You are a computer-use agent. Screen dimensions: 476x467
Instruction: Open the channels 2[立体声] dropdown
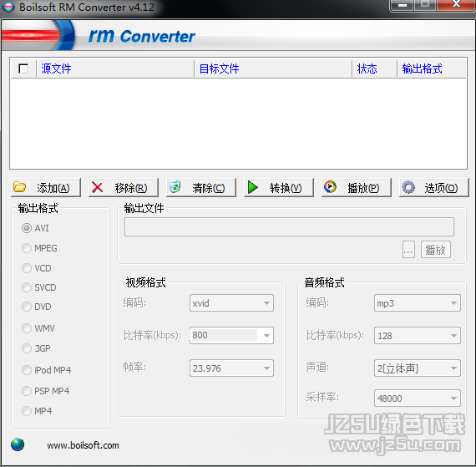click(418, 368)
